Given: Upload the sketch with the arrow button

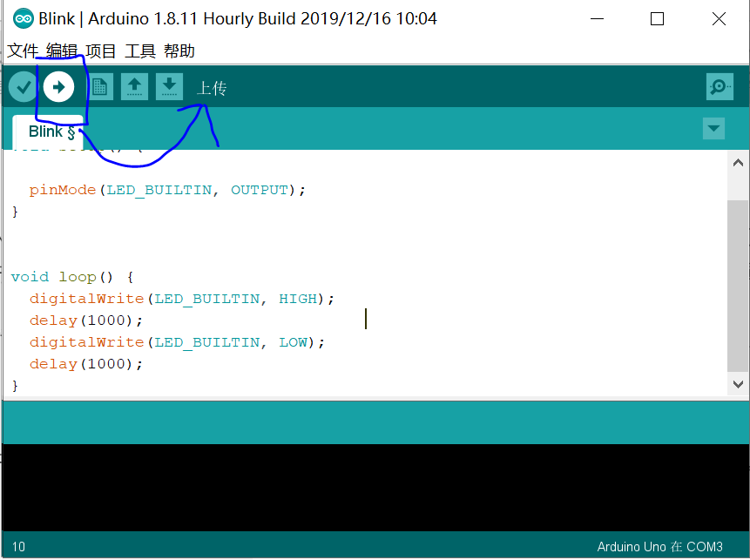Looking at the screenshot, I should [x=59, y=87].
